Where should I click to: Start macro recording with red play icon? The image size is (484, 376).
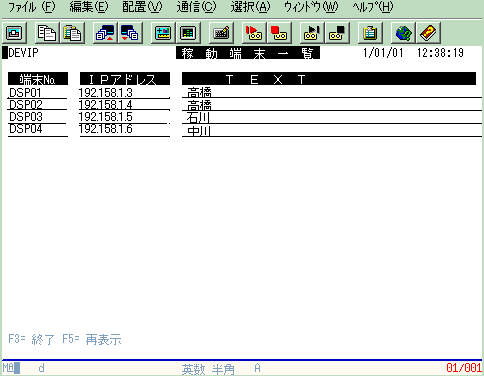point(254,33)
